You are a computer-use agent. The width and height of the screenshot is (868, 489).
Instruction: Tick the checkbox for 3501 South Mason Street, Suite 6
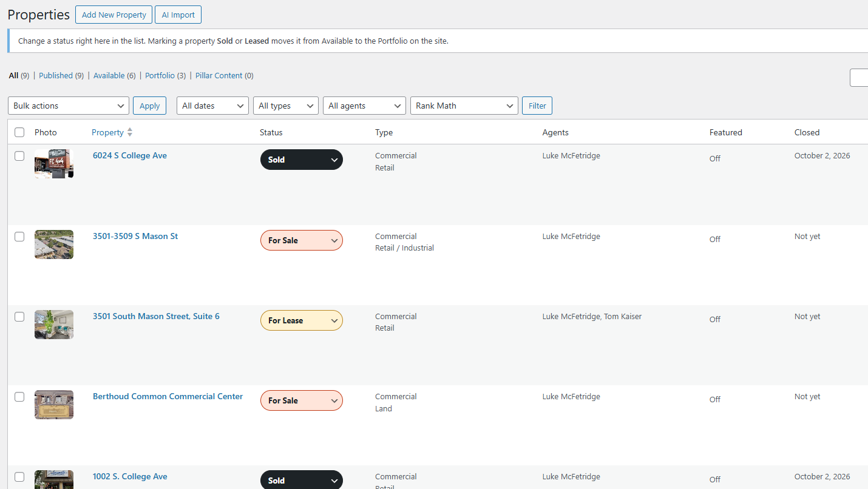pos(19,317)
